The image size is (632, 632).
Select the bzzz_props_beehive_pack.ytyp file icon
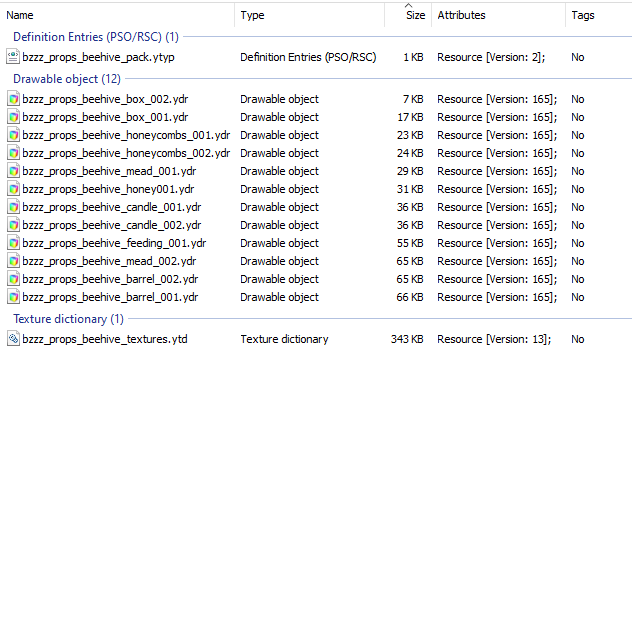[13, 57]
